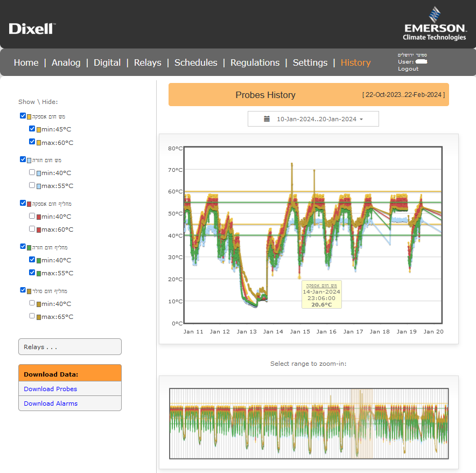Viewport: 476px width, 473px height.
Task: Click the calendar icon in date range picker
Action: [267, 119]
